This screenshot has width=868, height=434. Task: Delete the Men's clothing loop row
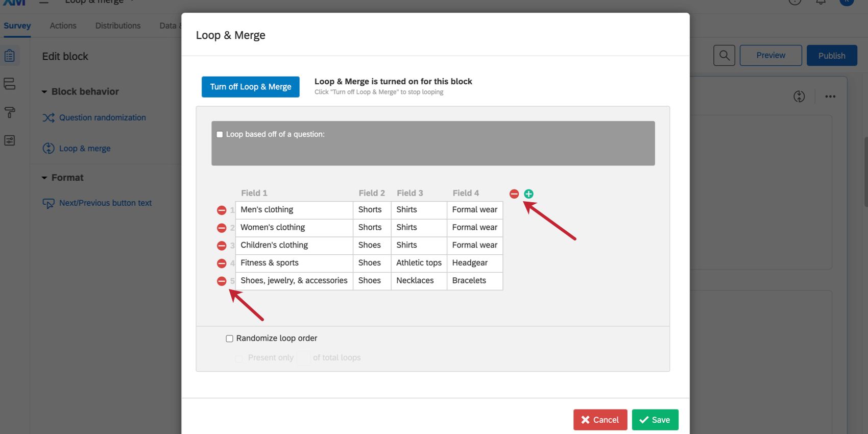point(222,210)
